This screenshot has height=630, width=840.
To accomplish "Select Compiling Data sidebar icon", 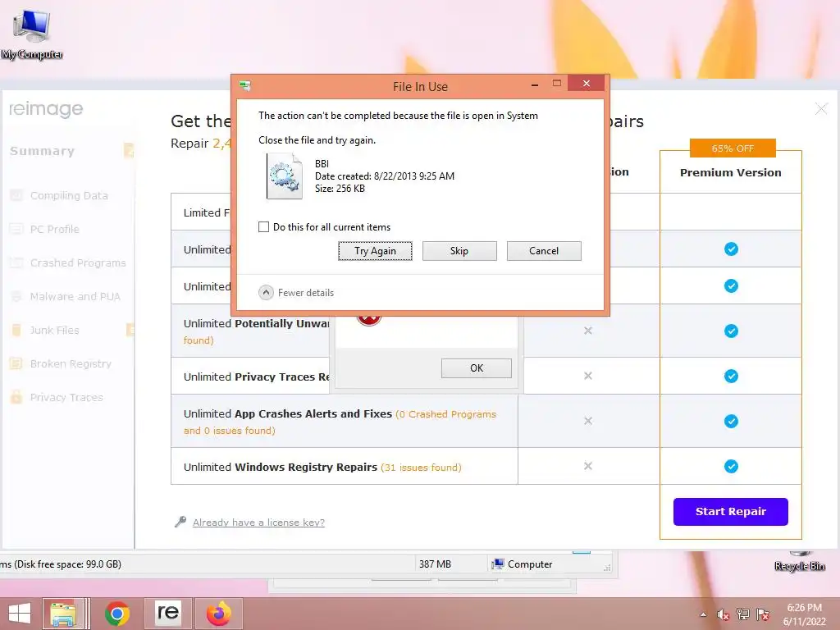I will pyautogui.click(x=16, y=195).
